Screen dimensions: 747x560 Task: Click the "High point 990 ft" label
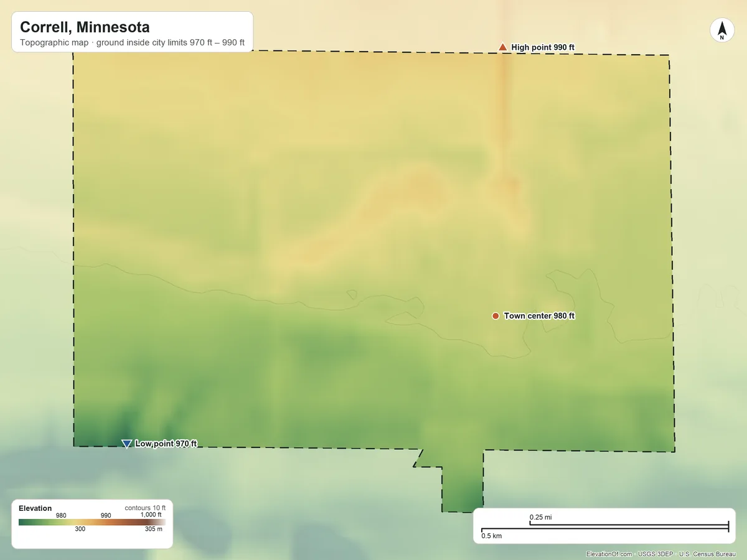[x=543, y=47]
